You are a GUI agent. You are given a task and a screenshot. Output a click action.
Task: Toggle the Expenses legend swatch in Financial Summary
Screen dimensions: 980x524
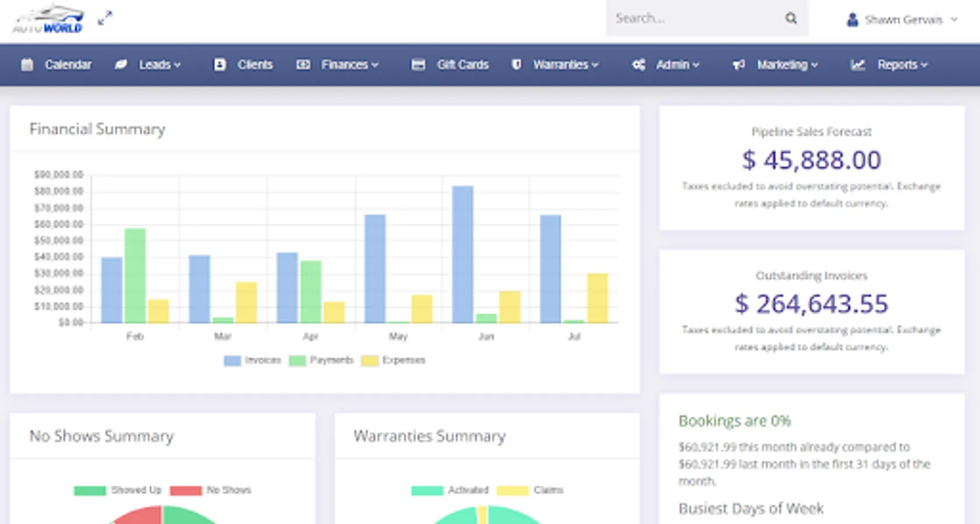tap(369, 360)
